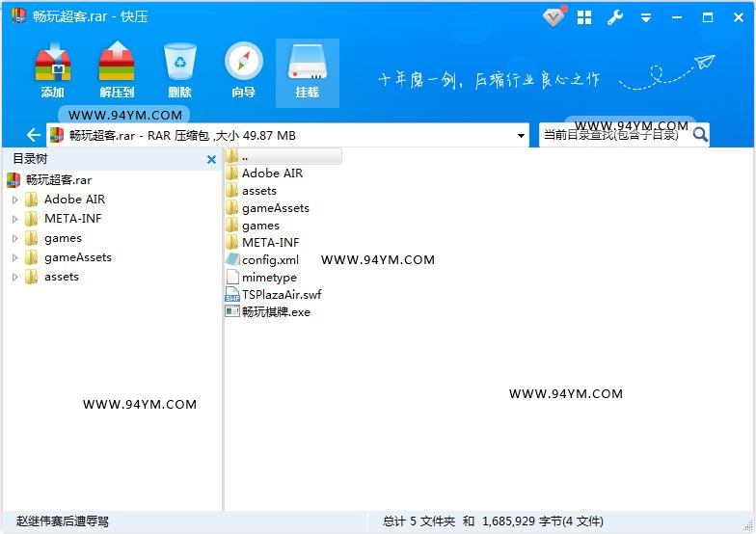Viewport: 756px width, 534px height.
Task: Expand the META-INF tree node
Action: (15, 219)
